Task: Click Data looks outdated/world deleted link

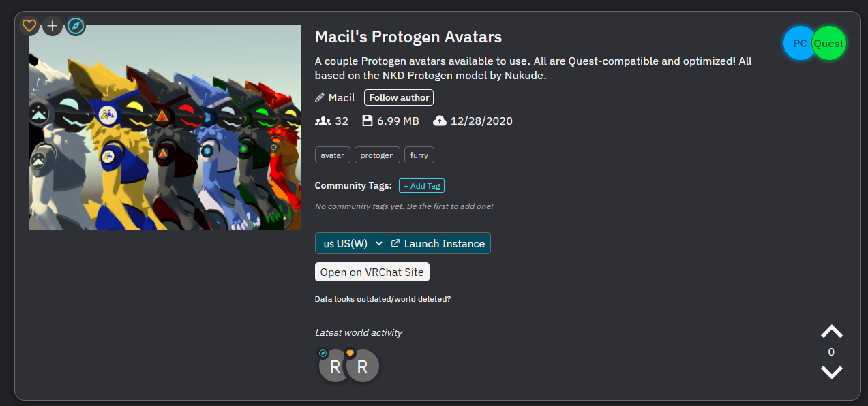Action: point(383,299)
